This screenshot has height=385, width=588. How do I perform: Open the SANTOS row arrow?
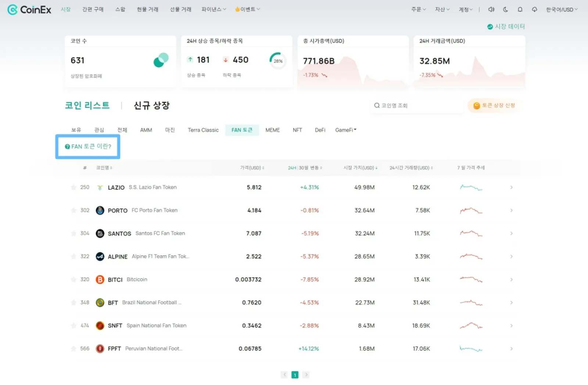click(511, 234)
